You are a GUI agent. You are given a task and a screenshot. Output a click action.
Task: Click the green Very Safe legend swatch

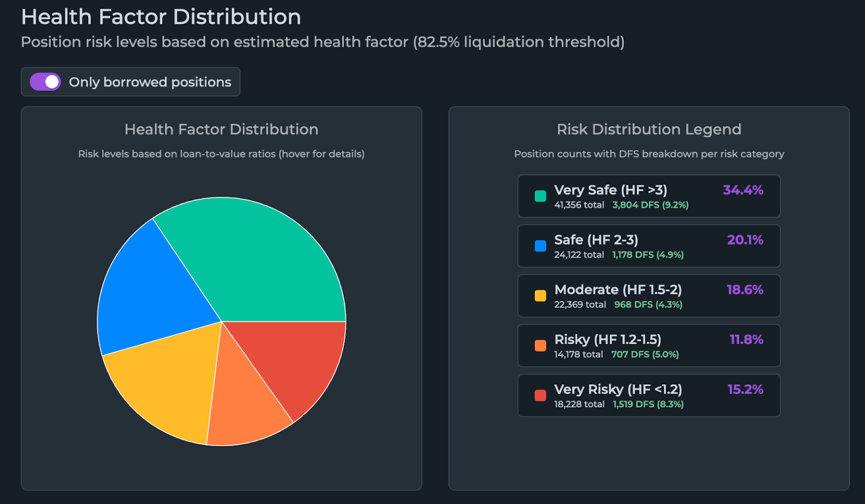tap(540, 196)
